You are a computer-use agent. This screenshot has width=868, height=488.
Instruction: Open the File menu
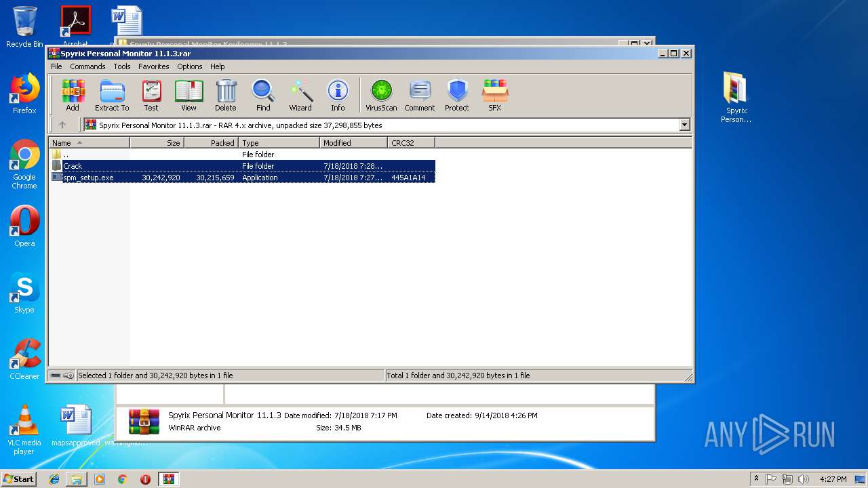(56, 66)
